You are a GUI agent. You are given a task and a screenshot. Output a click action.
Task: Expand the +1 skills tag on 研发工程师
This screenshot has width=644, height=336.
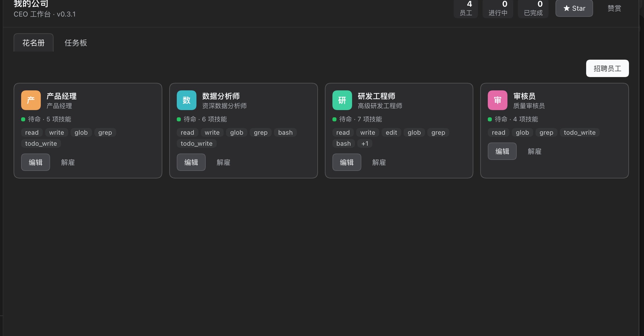click(x=365, y=143)
